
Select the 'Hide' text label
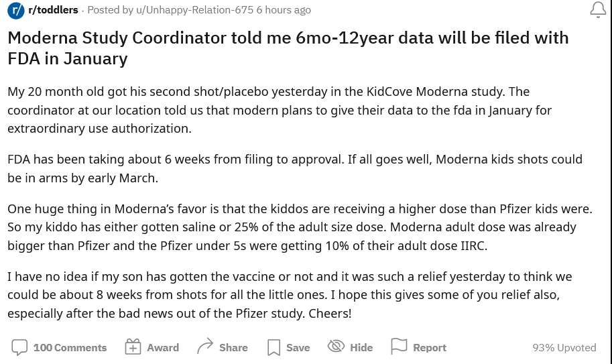coord(361,348)
